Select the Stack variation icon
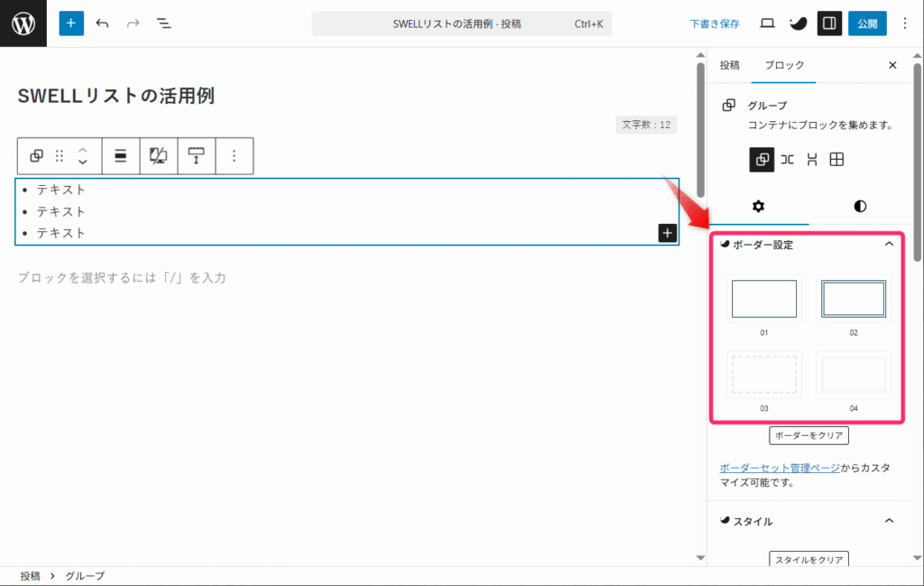 812,159
